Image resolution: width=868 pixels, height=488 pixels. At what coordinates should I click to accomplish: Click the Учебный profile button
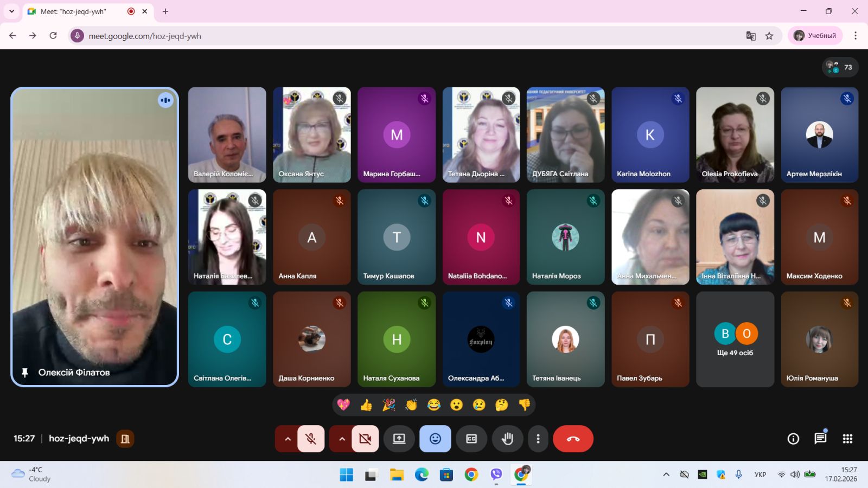tap(815, 36)
